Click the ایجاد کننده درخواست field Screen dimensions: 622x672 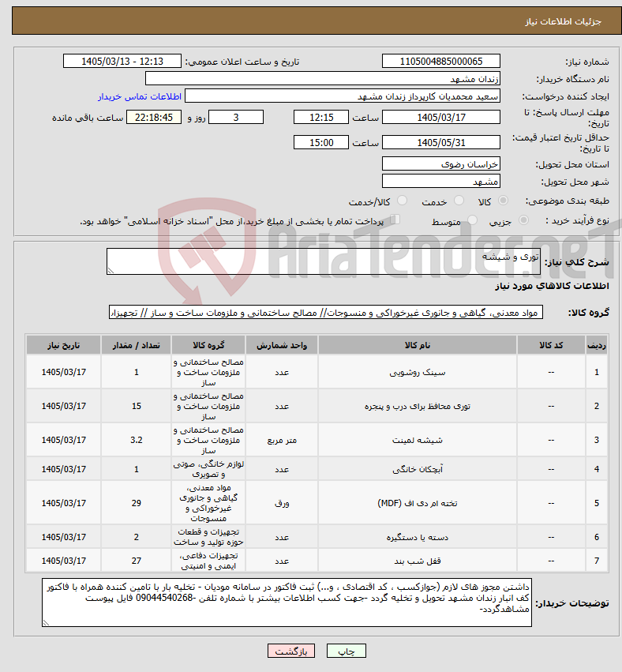click(343, 96)
